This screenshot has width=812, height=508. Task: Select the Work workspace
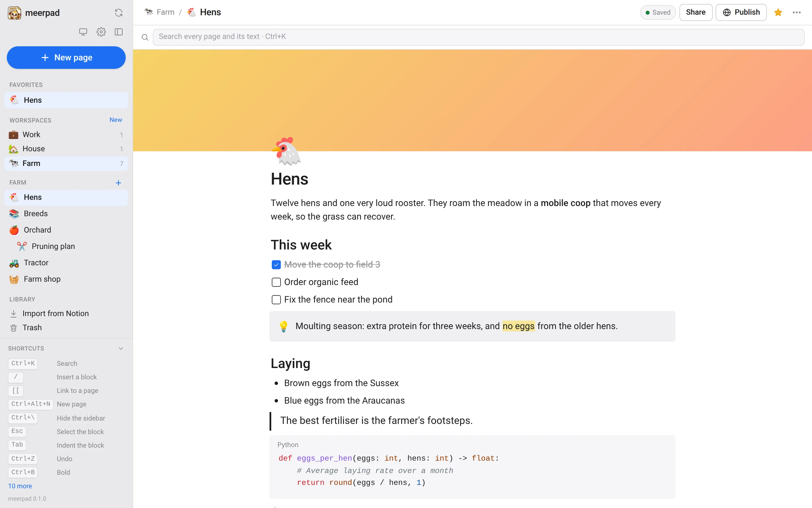click(66, 135)
